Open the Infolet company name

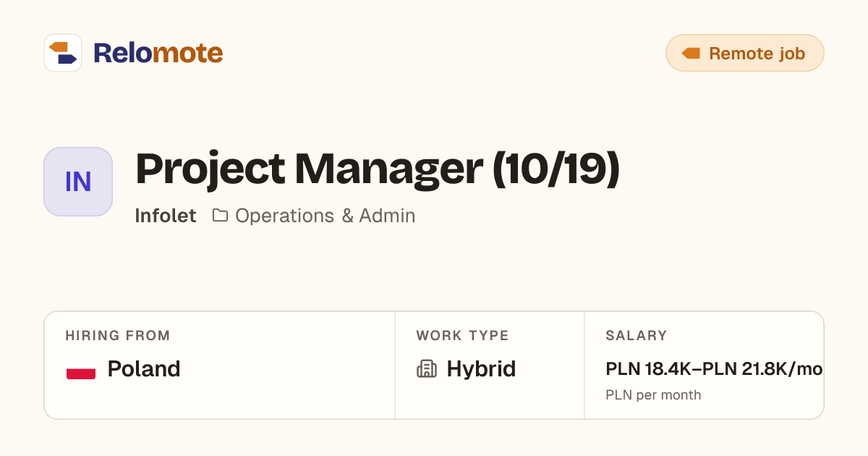166,216
